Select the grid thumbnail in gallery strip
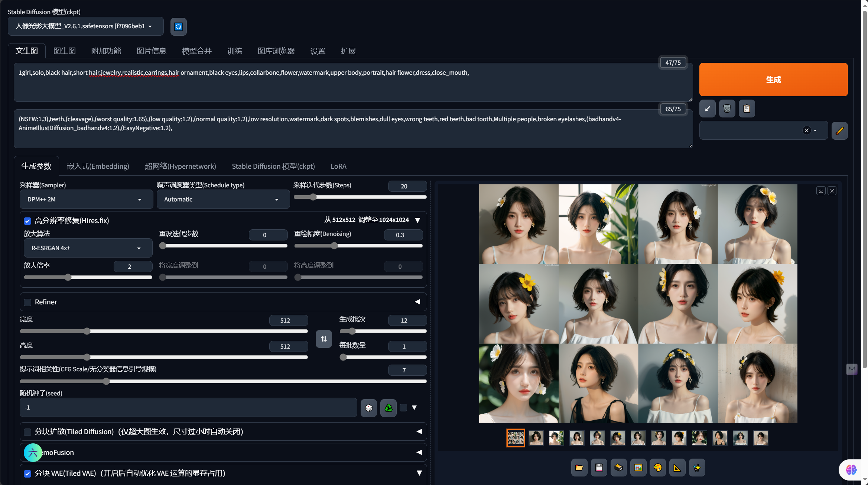Image resolution: width=868 pixels, height=485 pixels. pyautogui.click(x=516, y=438)
